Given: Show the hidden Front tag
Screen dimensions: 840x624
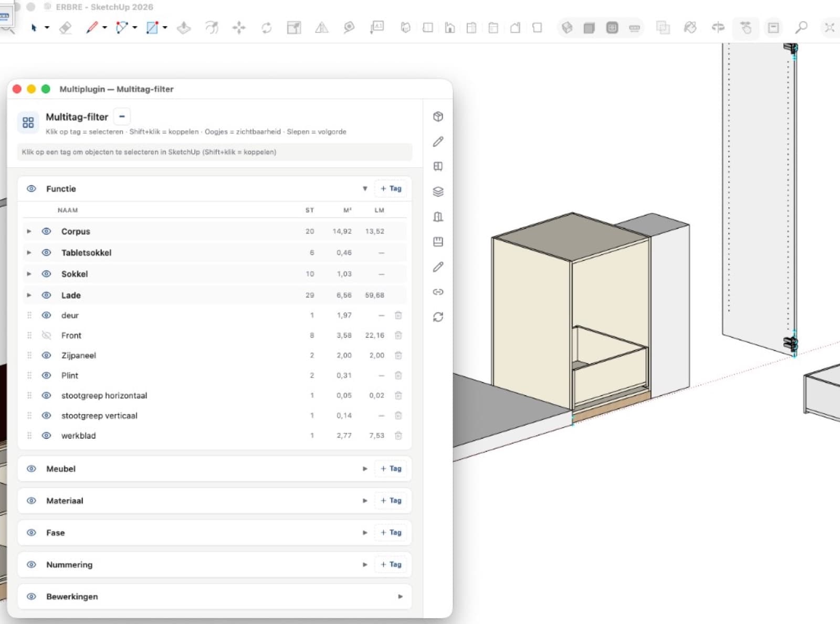Looking at the screenshot, I should [46, 335].
